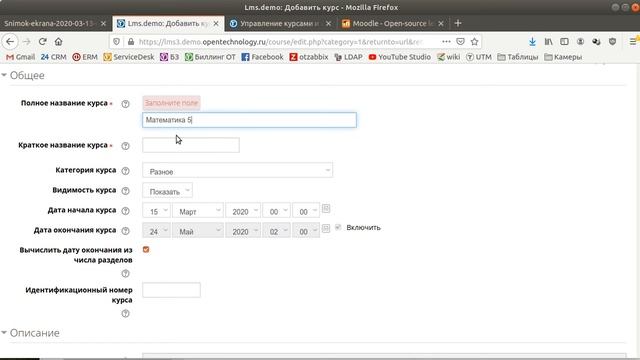The width and height of the screenshot is (640, 360).
Task: Open calendar picker for course end date
Action: point(326,228)
